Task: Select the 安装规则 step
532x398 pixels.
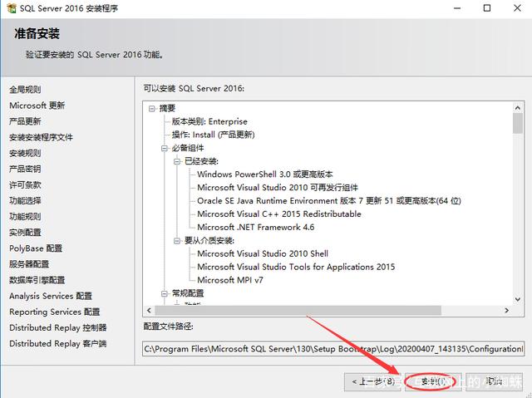Action: pyautogui.click(x=25, y=153)
